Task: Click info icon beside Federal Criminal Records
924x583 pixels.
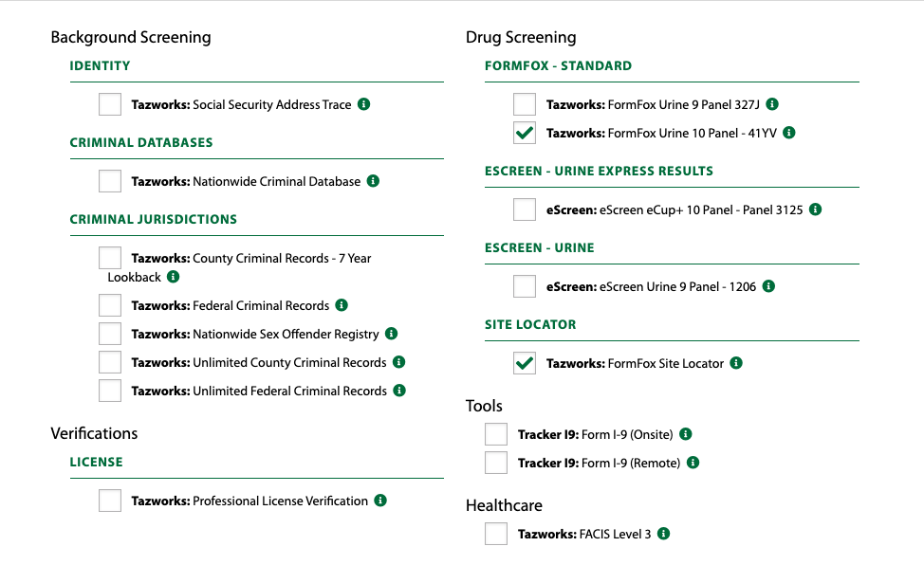Action: [x=342, y=305]
